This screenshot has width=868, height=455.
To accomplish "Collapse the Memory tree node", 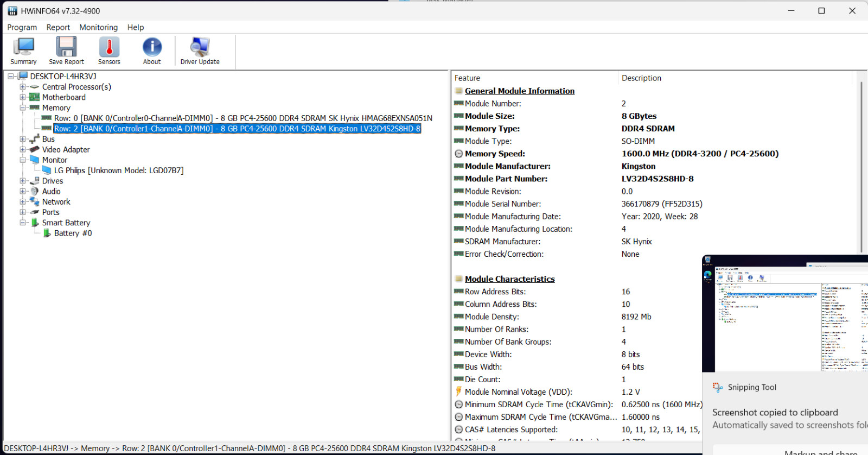I will [x=23, y=108].
